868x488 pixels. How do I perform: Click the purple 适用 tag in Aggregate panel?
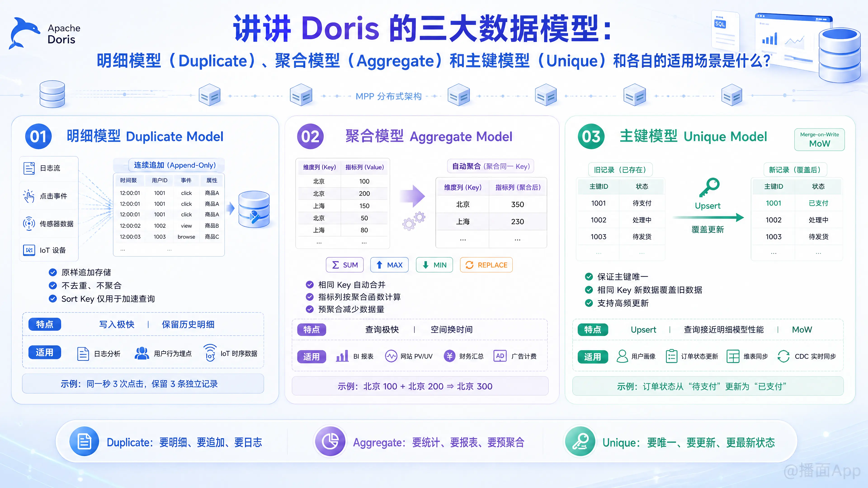pos(312,357)
